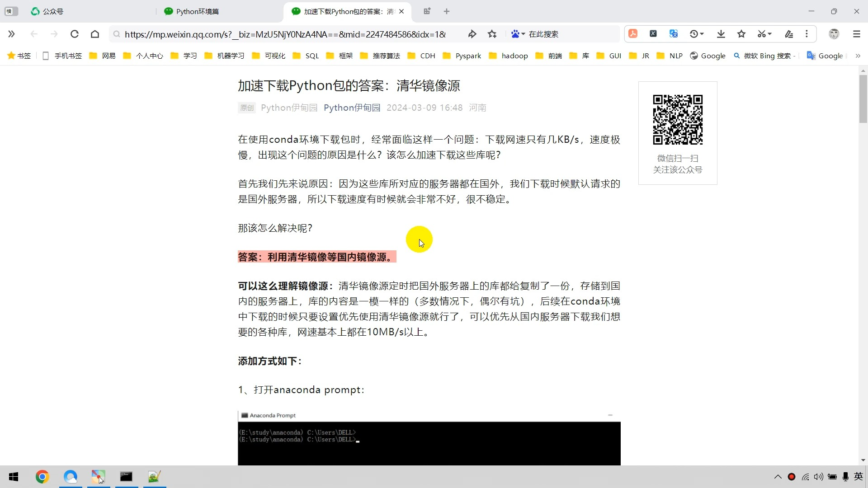868x488 pixels.
Task: Click the address bar URL
Action: [x=285, y=34]
